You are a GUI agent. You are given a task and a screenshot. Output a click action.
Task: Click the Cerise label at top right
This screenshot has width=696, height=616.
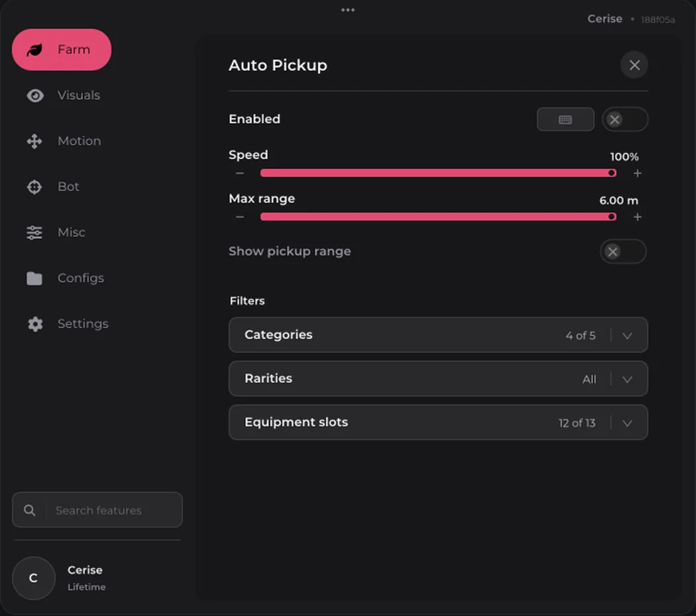[x=605, y=19]
